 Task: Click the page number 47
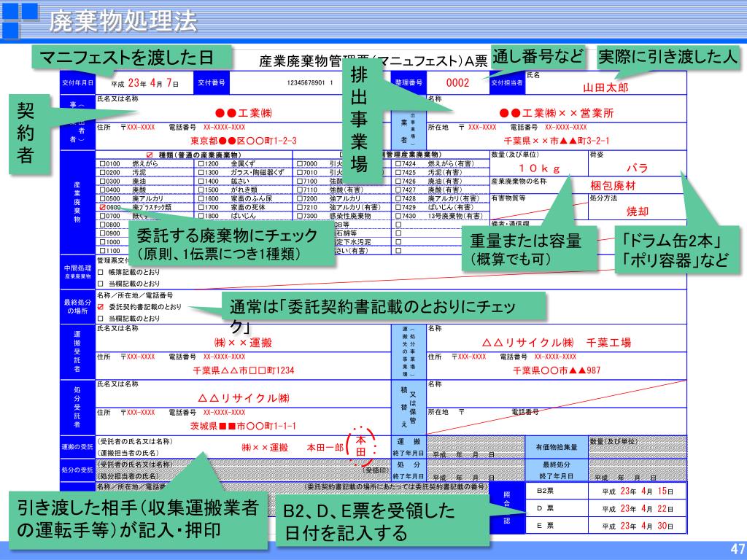[738, 549]
